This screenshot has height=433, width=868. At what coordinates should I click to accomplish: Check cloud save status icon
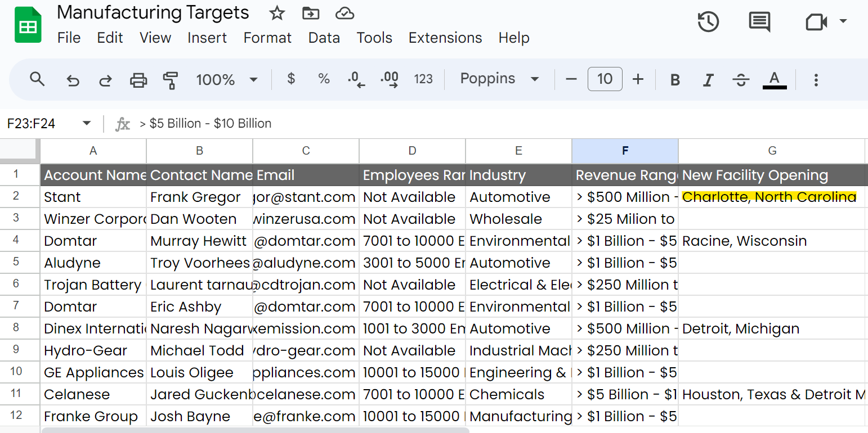pyautogui.click(x=344, y=13)
